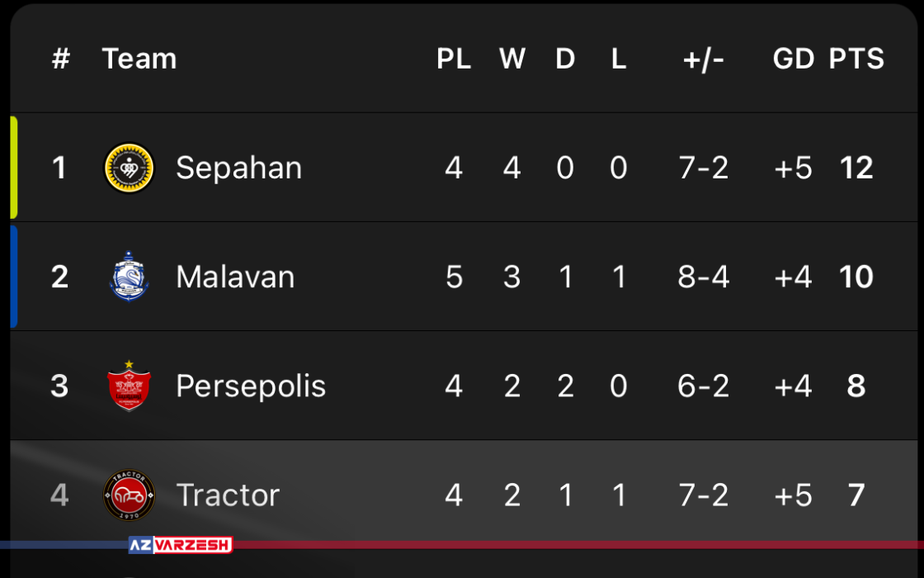Viewport: 924px width, 578px height.
Task: Click the +/- goals column header
Action: click(x=703, y=59)
